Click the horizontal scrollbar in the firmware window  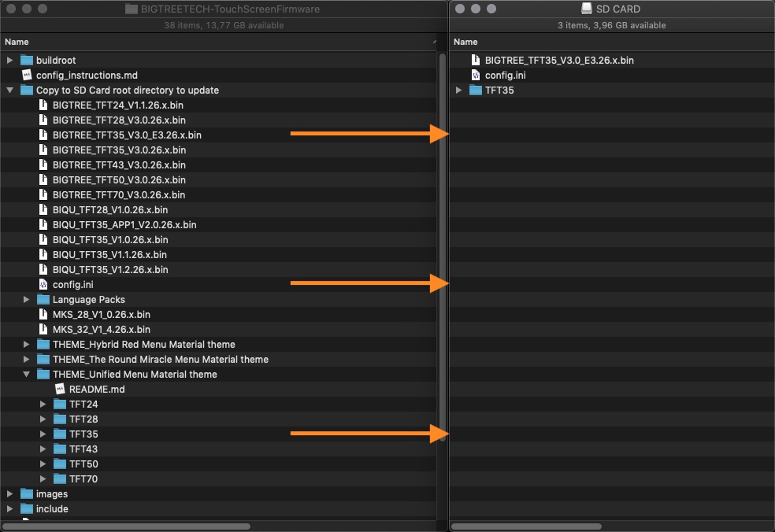click(127, 526)
